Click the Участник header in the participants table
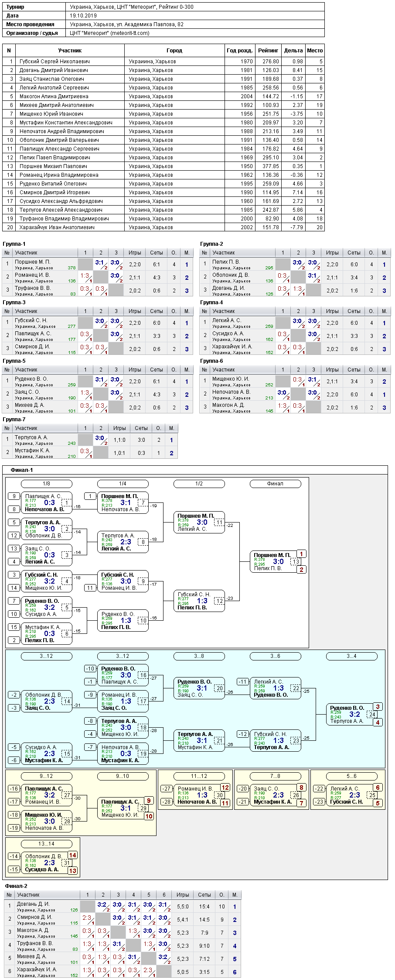Screen dimensions: 395x980 tap(70, 51)
